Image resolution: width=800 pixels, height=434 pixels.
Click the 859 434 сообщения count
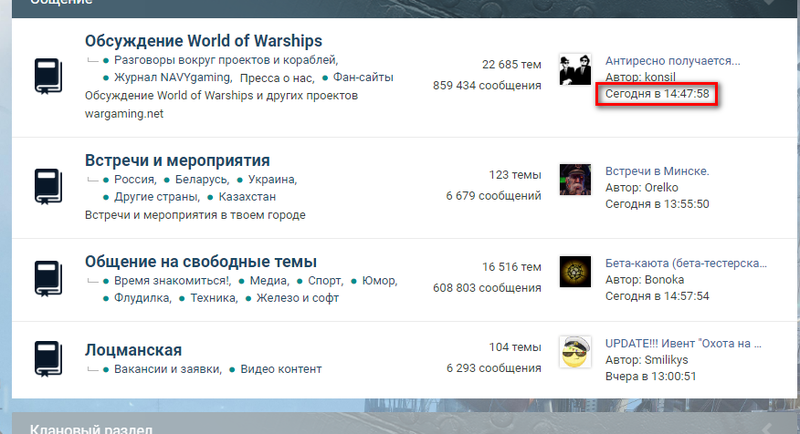pyautogui.click(x=487, y=86)
